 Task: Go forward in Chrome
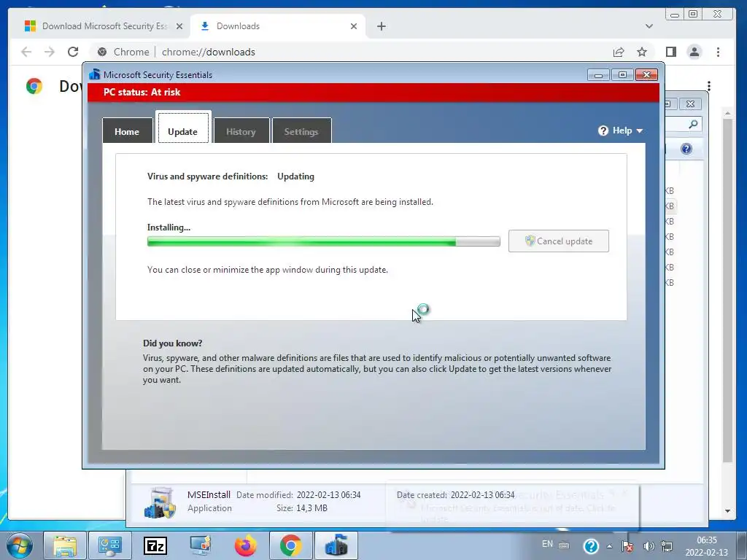(x=50, y=52)
